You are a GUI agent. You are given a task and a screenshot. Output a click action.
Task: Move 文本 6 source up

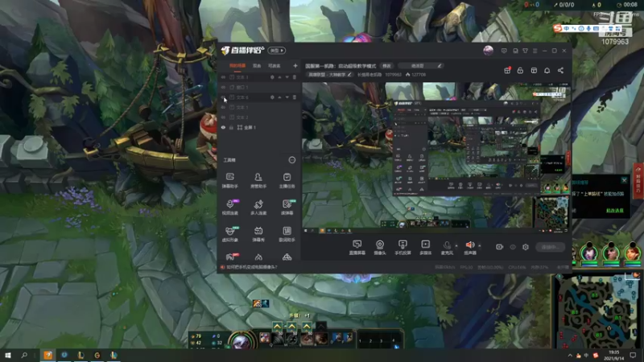point(279,97)
